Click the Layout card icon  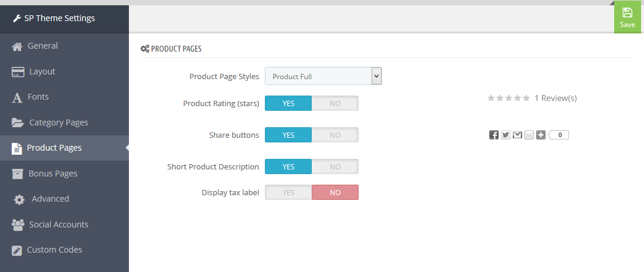pyautogui.click(x=18, y=72)
